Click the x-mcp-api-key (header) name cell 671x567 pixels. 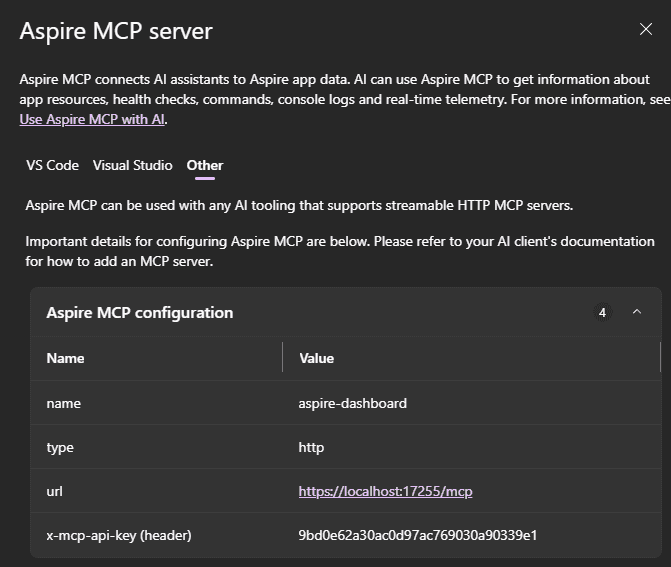pyautogui.click(x=119, y=536)
